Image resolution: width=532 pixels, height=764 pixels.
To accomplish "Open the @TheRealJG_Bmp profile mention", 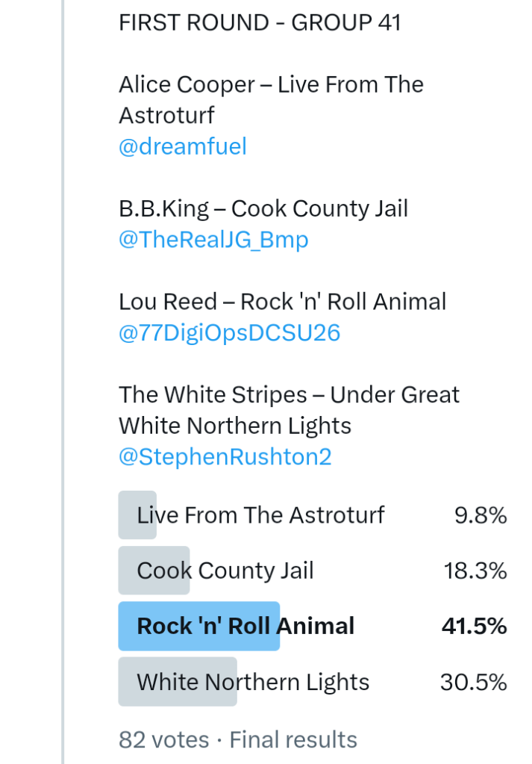I will click(213, 240).
